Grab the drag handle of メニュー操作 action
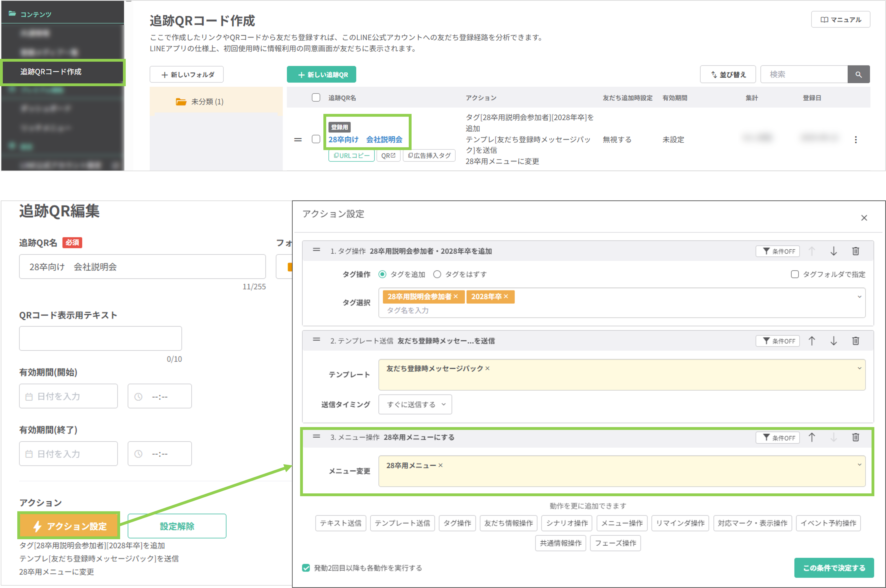 point(316,437)
